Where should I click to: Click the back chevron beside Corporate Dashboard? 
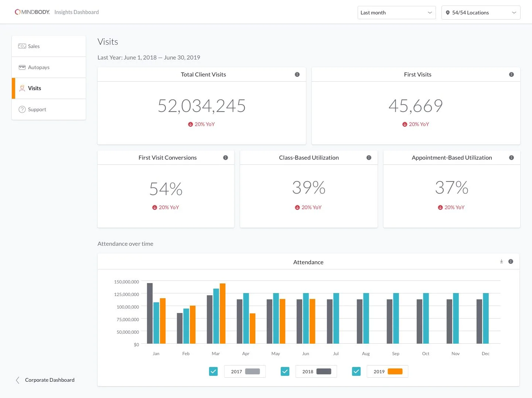pyautogui.click(x=17, y=380)
